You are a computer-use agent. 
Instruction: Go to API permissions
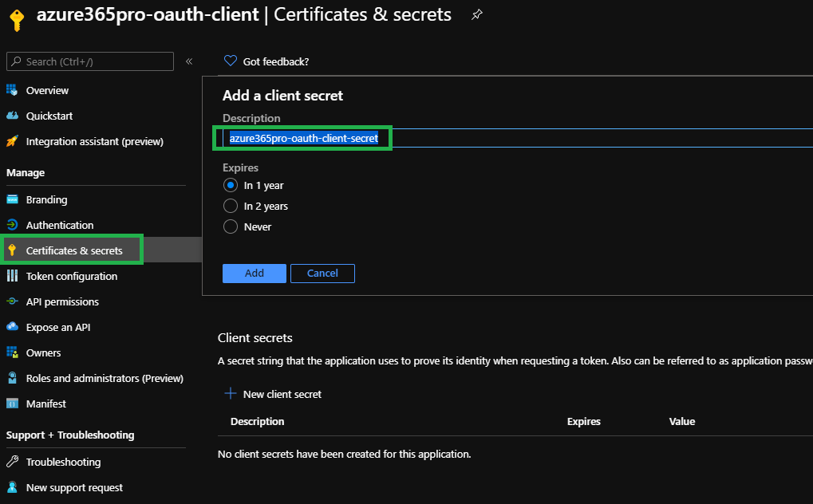(62, 301)
